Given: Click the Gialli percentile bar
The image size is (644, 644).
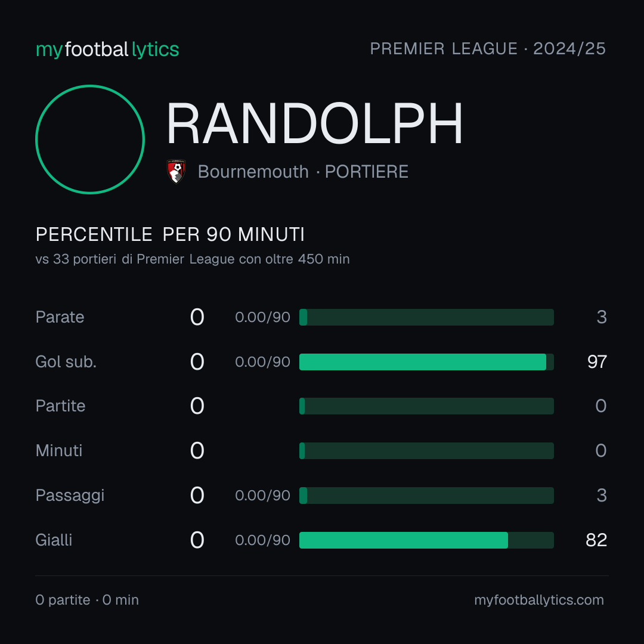Looking at the screenshot, I should (x=426, y=540).
